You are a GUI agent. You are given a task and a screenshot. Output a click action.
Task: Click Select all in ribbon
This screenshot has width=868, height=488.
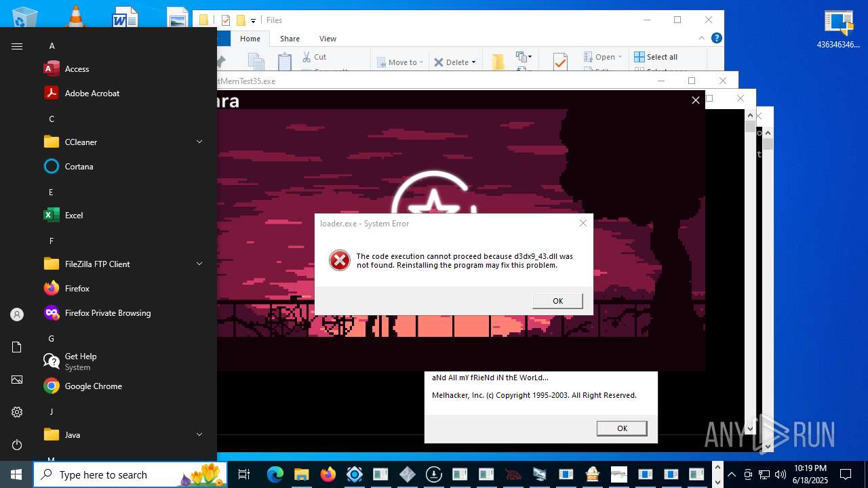(x=656, y=57)
